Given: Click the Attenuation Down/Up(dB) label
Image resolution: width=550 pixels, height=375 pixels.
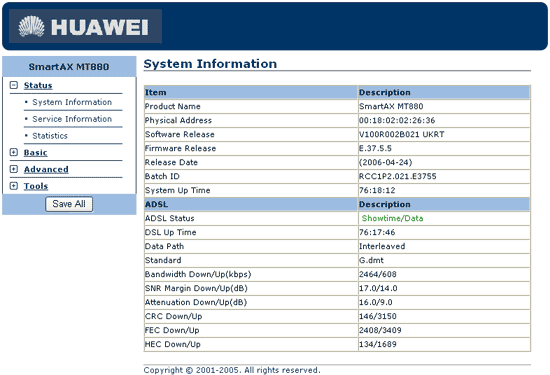Looking at the screenshot, I should [196, 302].
